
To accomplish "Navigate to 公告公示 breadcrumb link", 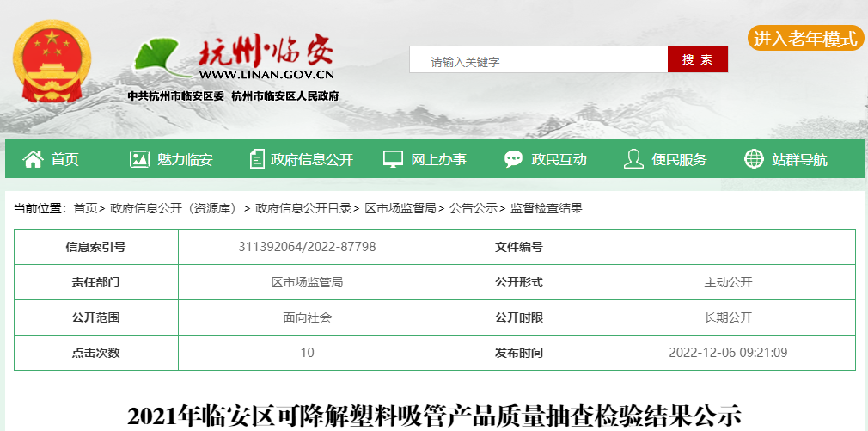I will 474,208.
